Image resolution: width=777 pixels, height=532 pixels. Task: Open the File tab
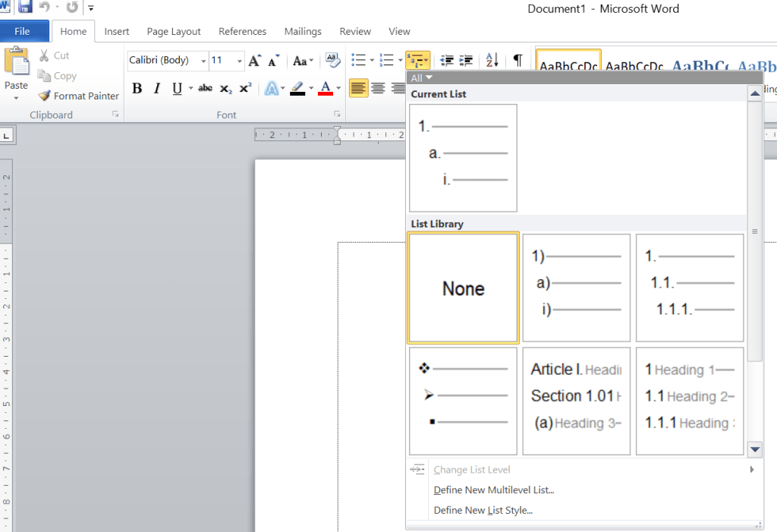[x=23, y=32]
